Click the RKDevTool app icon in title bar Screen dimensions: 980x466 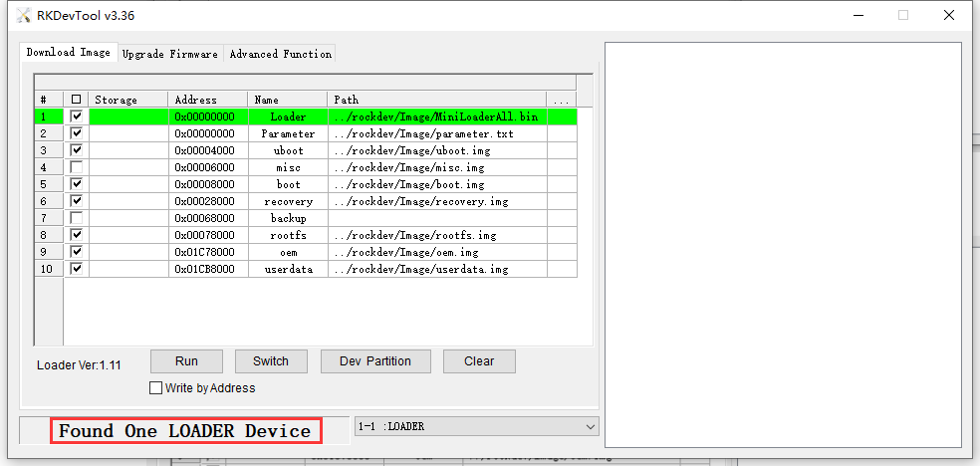pos(23,16)
